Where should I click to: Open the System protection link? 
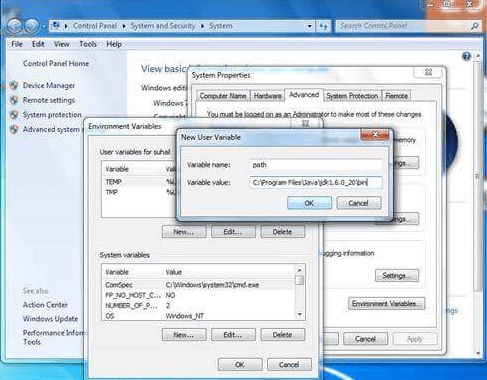coord(52,115)
